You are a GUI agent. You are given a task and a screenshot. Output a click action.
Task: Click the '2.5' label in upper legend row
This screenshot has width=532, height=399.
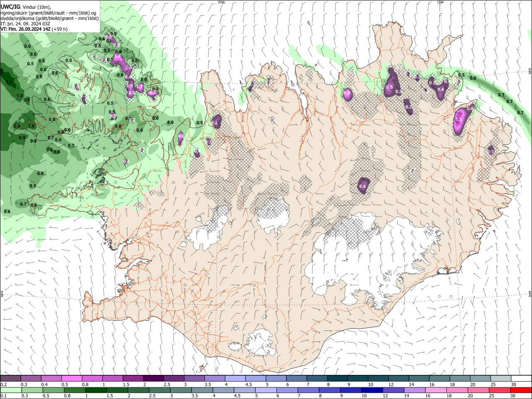coord(167,384)
